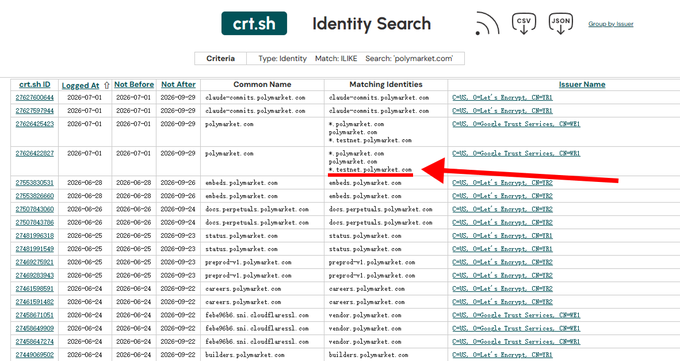Sort table by crt.sh ID header

pos(35,85)
